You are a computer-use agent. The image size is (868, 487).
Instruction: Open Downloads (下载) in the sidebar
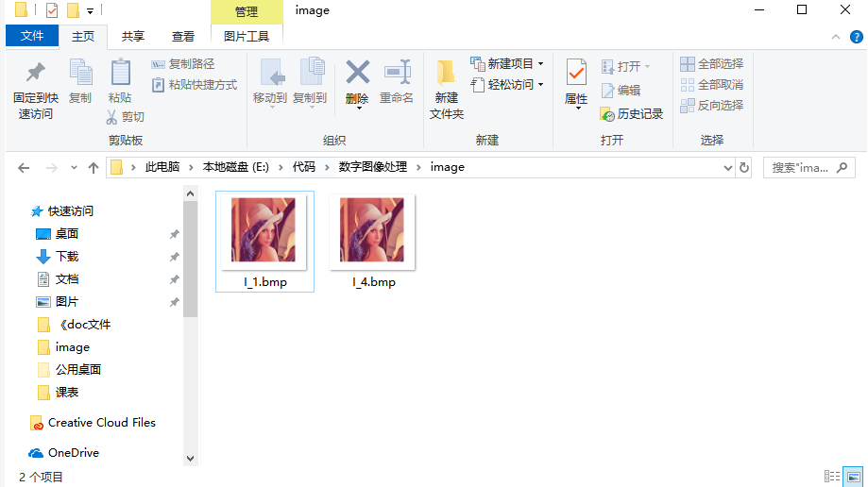tap(58, 256)
